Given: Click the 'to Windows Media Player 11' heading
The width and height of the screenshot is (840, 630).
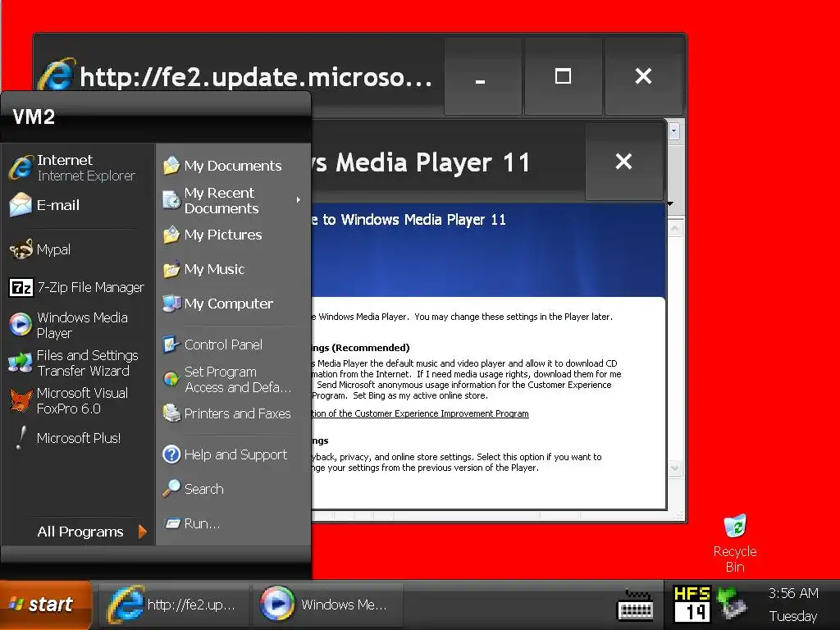Looking at the screenshot, I should (x=414, y=220).
